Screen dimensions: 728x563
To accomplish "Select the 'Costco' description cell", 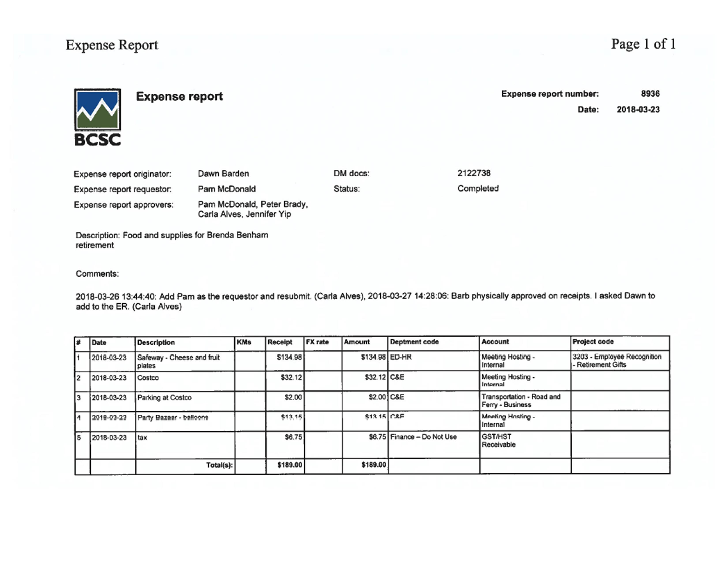I will (x=185, y=381).
